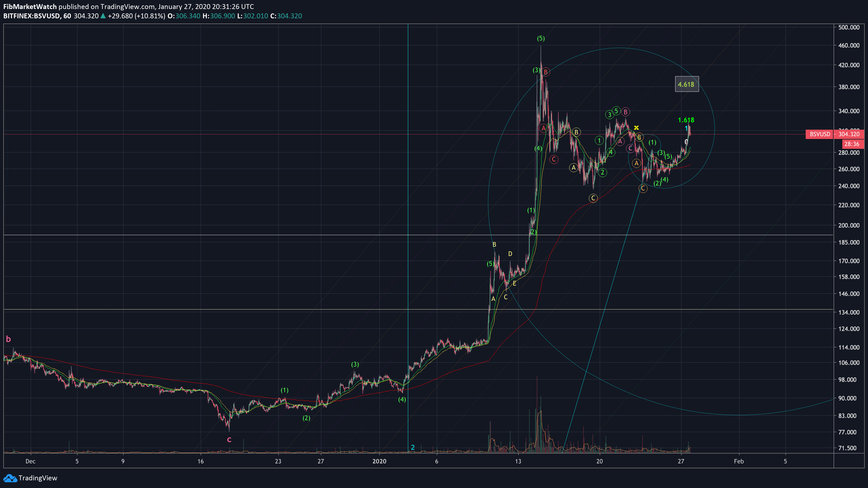Click the close value C:304.320 in header
Image resolution: width=868 pixels, height=488 pixels.
[x=286, y=16]
